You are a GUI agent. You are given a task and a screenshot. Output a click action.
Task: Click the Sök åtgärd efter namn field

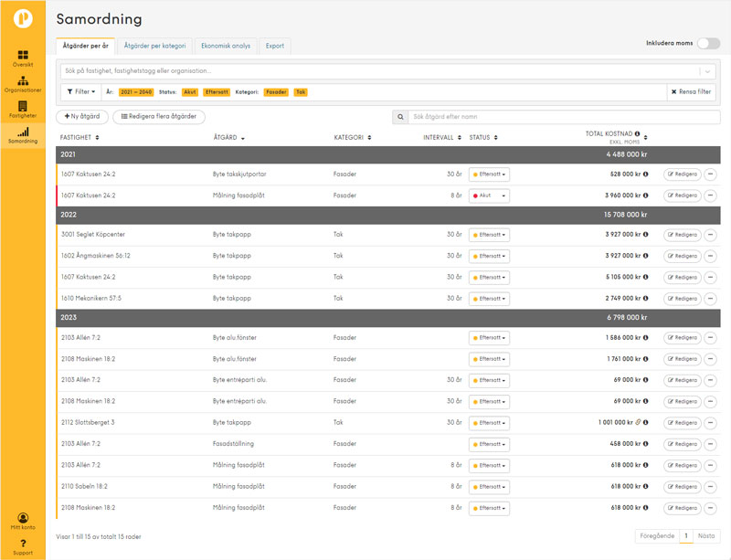[557, 117]
